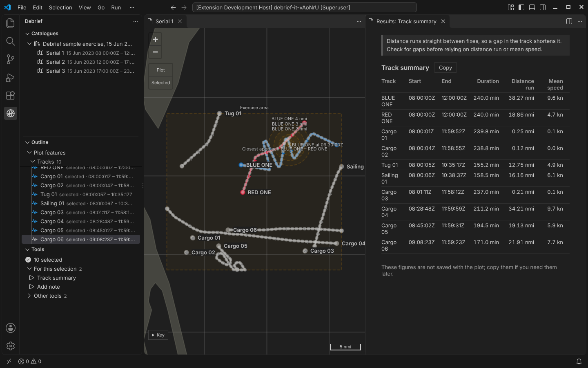The width and height of the screenshot is (588, 368).
Task: Open the Manage gear icon
Action: (x=11, y=346)
